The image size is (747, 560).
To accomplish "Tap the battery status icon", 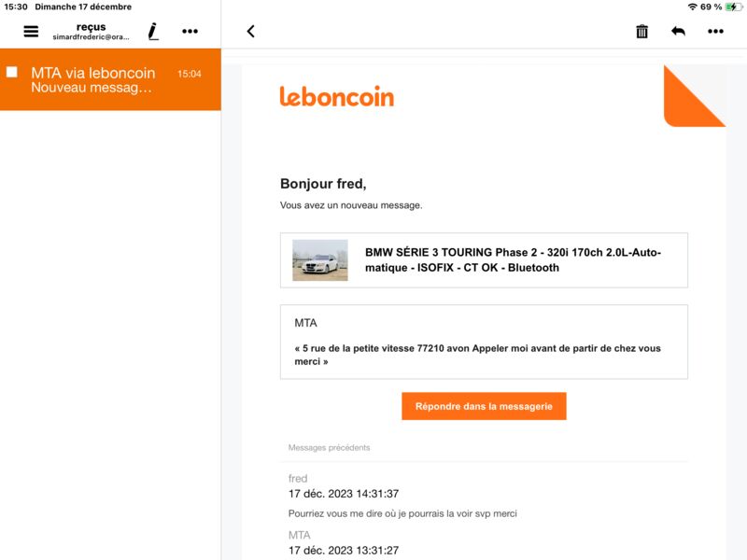I will click(734, 7).
